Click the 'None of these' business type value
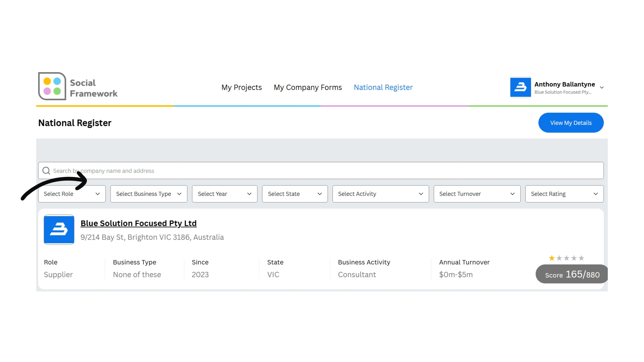644x362 pixels. 137,275
